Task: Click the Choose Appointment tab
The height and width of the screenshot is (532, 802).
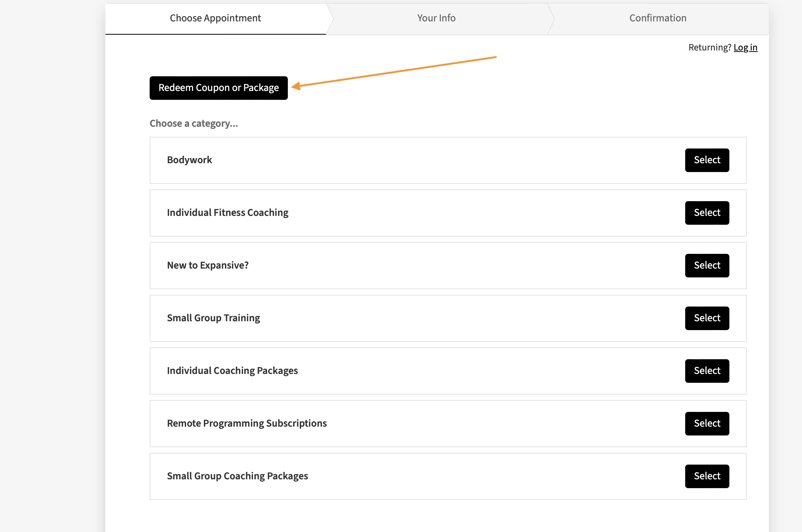Action: click(x=215, y=18)
